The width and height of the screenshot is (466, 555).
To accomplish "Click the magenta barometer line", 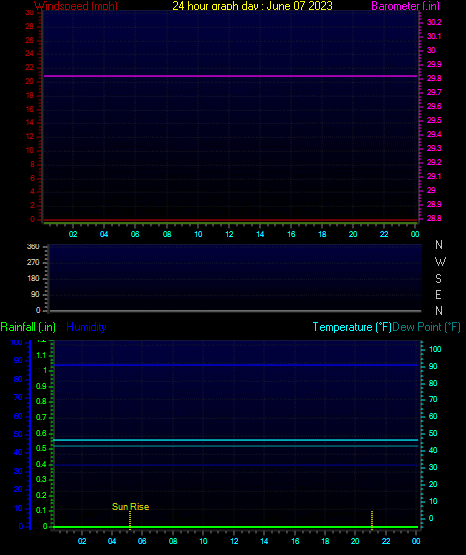I will click(x=230, y=76).
